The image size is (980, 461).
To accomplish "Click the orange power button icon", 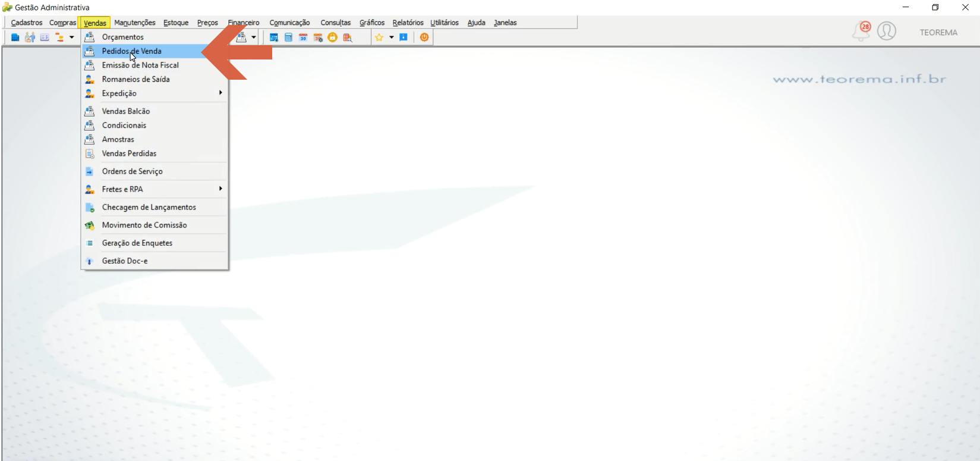I will pyautogui.click(x=424, y=37).
